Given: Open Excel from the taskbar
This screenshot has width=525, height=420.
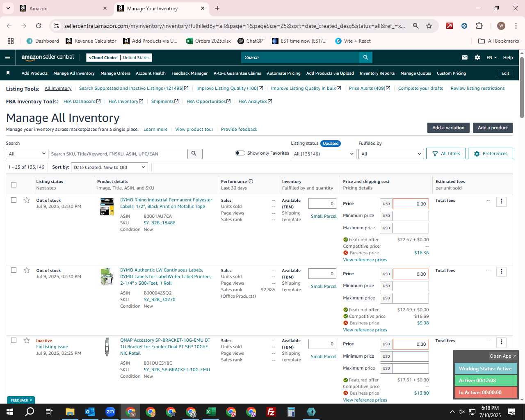Looking at the screenshot, I should tap(211, 412).
